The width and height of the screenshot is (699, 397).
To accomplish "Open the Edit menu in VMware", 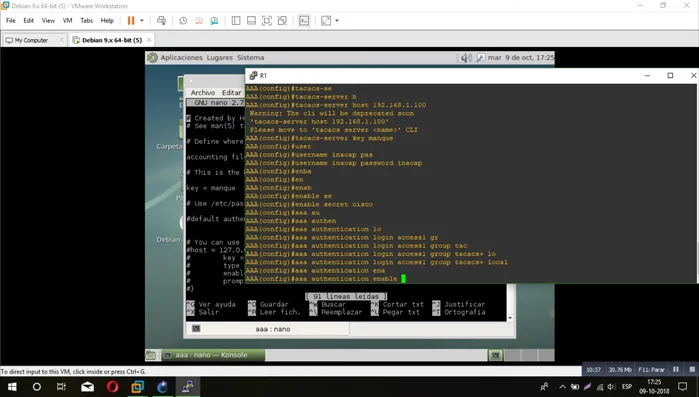I will tap(29, 20).
